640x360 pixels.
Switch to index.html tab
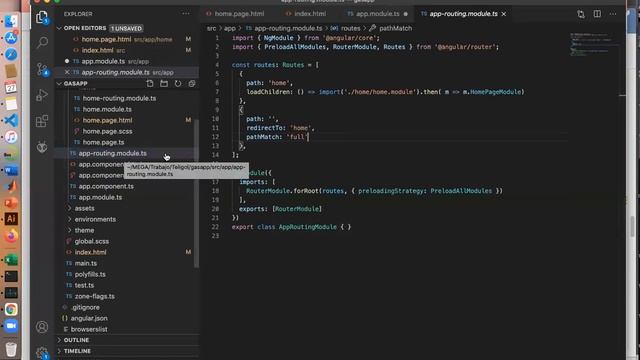(310, 14)
